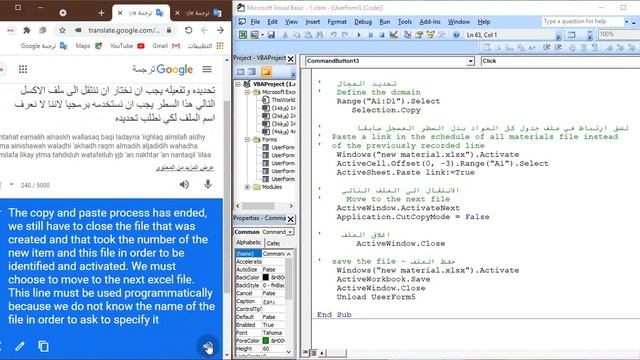
Task: Click the show more content link below transliteration
Action: [x=185, y=168]
